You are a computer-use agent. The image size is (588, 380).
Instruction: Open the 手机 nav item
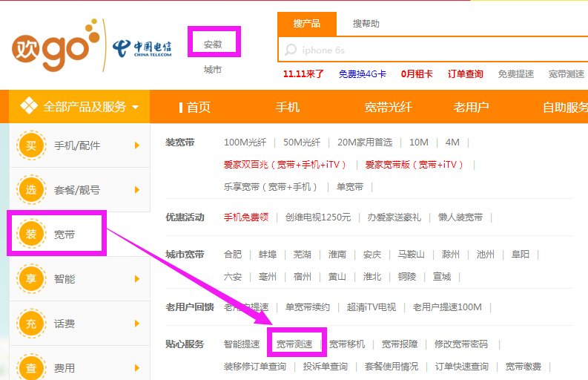tap(288, 108)
